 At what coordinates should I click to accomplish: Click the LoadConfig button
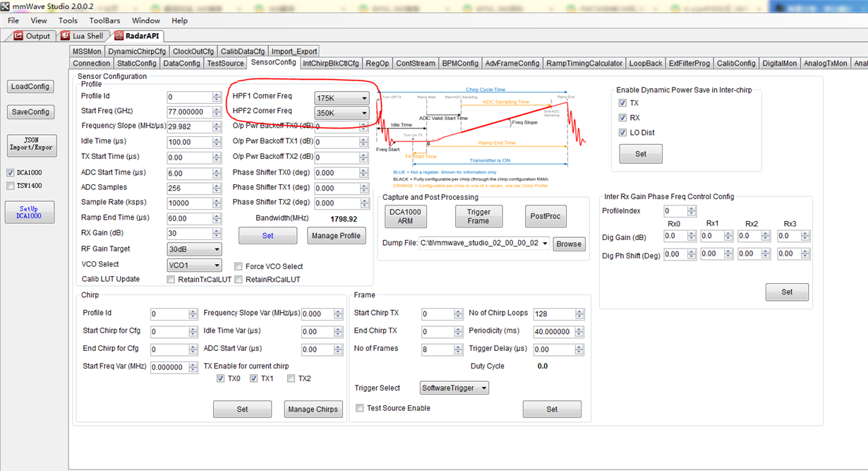(x=30, y=86)
